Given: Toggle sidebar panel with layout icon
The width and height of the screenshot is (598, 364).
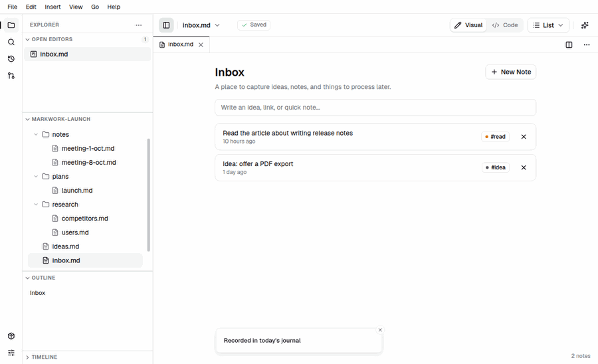Looking at the screenshot, I should click(x=166, y=25).
